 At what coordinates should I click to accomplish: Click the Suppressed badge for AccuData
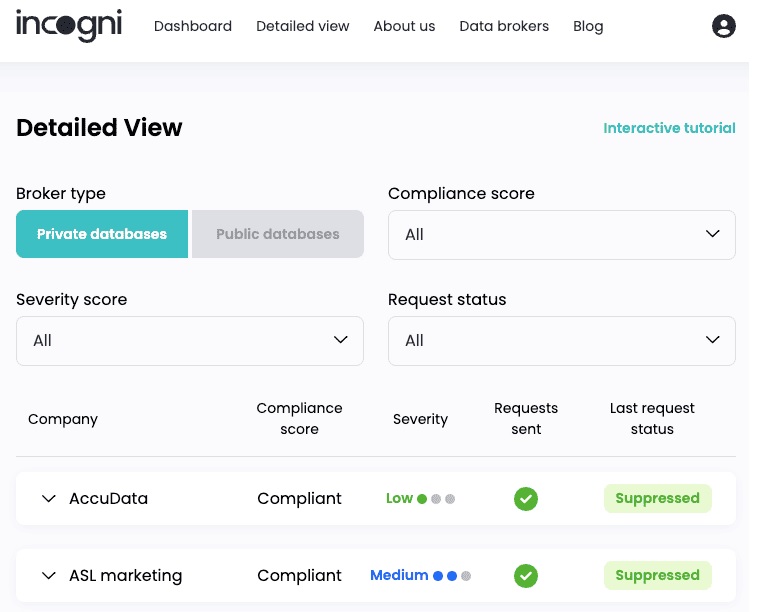[657, 498]
